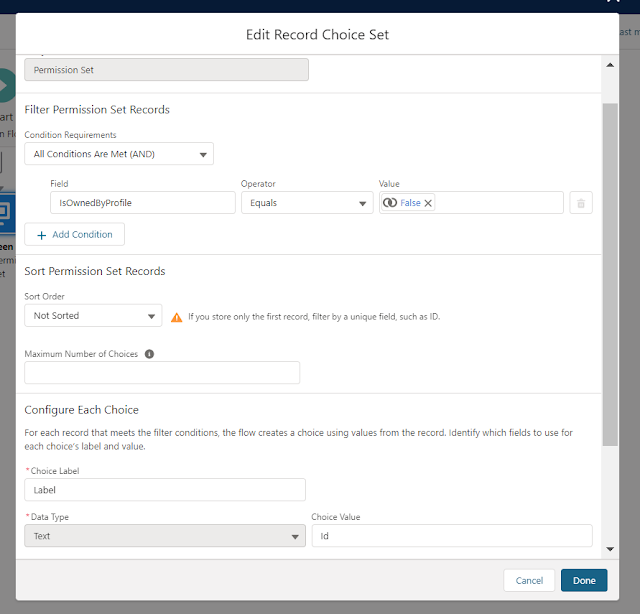Viewport: 640px width, 614px height.
Task: Click the Add Condition button
Action: click(75, 234)
